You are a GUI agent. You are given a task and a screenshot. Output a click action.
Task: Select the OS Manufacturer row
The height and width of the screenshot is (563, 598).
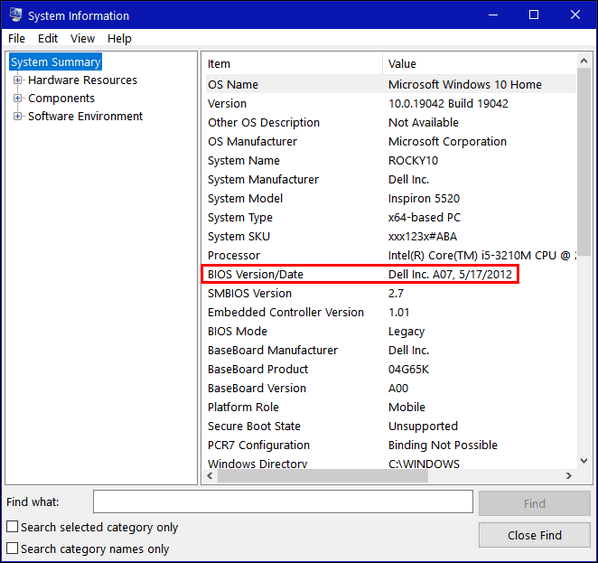[x=391, y=142]
